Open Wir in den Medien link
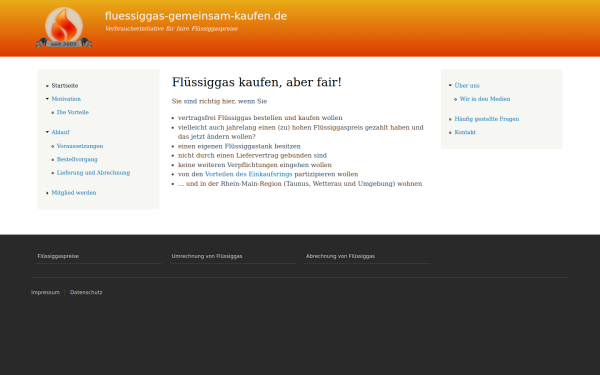The width and height of the screenshot is (600, 375). point(485,99)
